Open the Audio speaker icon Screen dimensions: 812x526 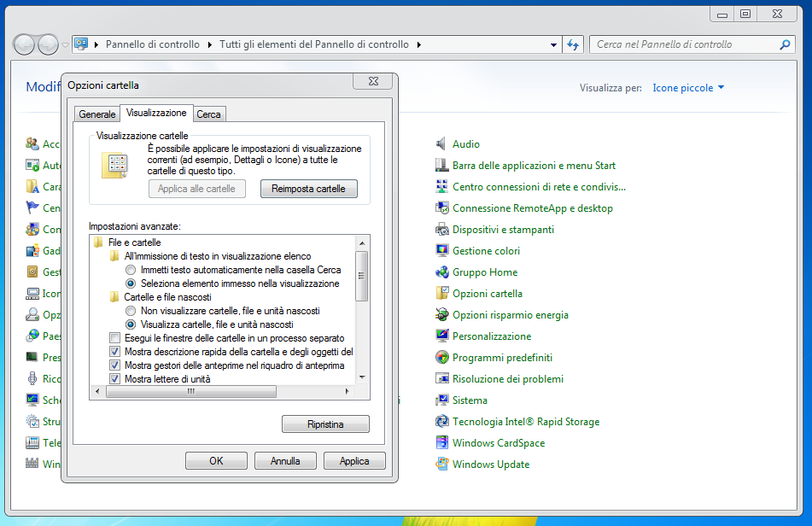tap(441, 144)
